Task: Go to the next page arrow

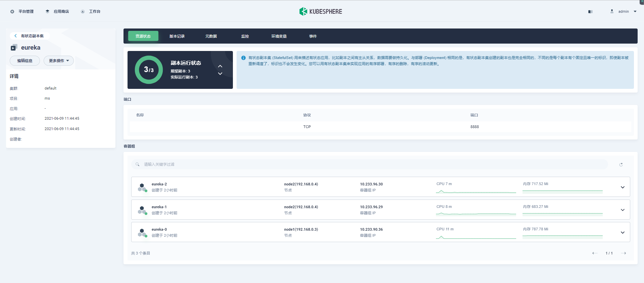Action: tap(624, 253)
